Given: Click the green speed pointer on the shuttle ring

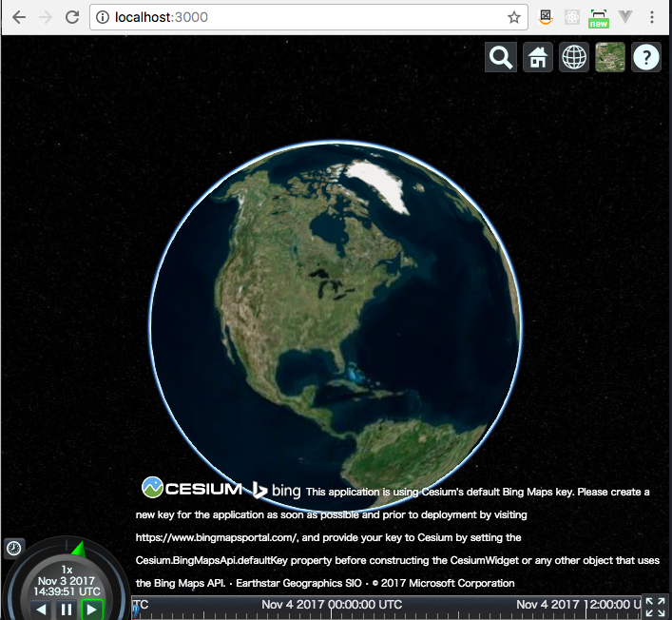Looking at the screenshot, I should (x=79, y=550).
